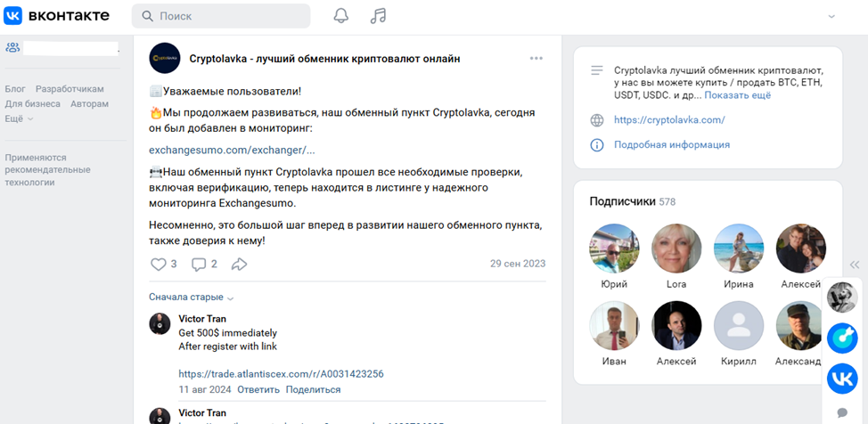Click the search magnifier icon
The image size is (868, 424).
click(x=147, y=16)
